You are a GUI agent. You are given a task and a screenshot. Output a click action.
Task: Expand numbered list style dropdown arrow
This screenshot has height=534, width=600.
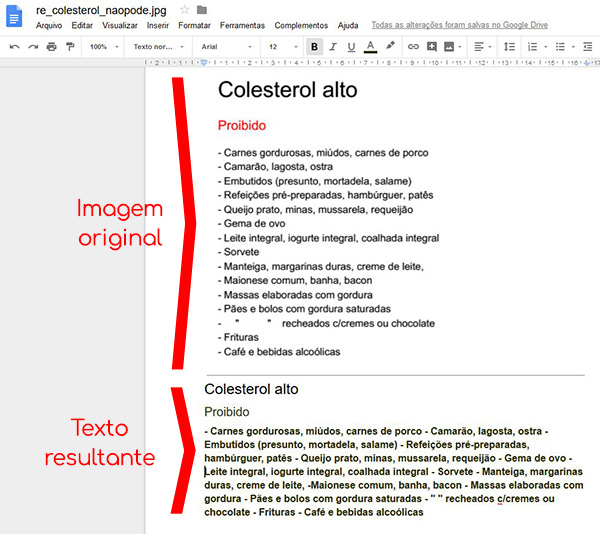click(546, 47)
